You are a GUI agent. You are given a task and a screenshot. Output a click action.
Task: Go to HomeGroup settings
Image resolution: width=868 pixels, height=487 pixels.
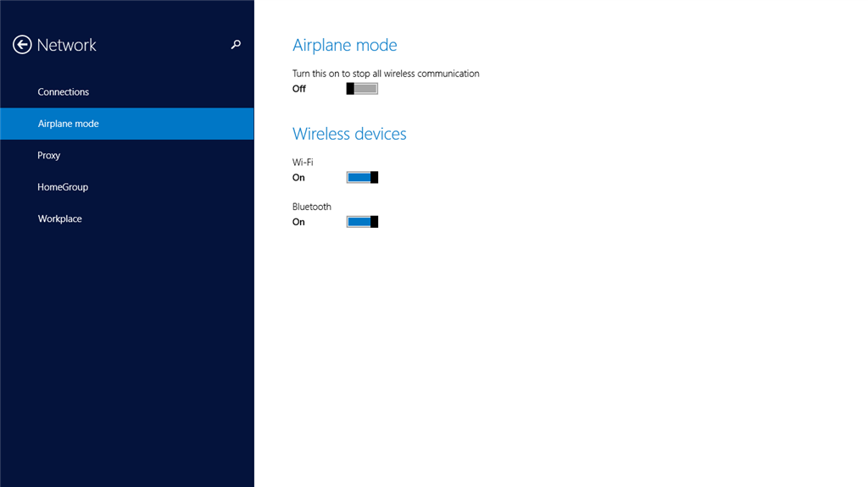127,187
